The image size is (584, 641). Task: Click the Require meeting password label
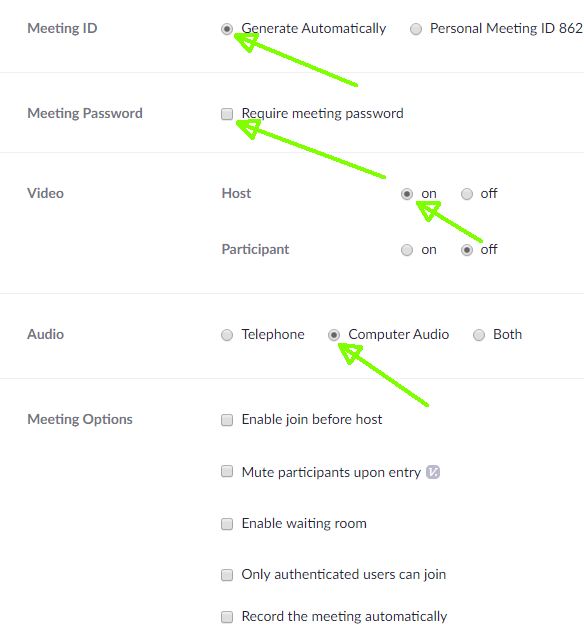322,113
